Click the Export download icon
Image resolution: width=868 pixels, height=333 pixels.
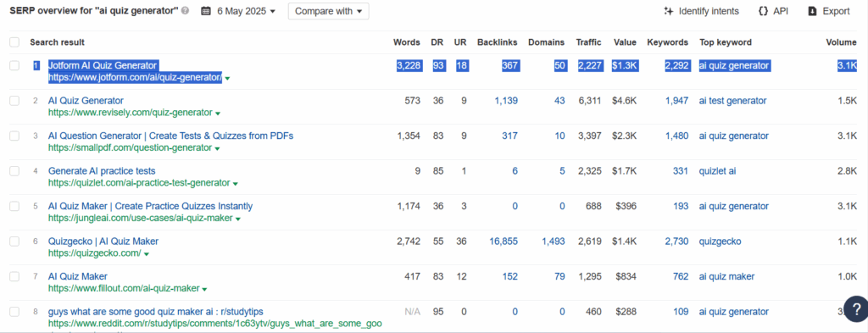point(813,11)
